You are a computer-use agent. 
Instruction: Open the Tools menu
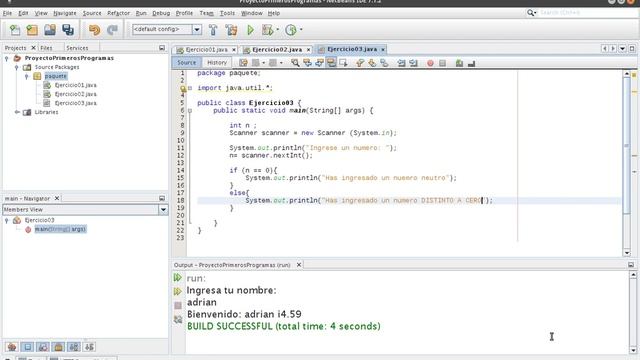tap(227, 13)
